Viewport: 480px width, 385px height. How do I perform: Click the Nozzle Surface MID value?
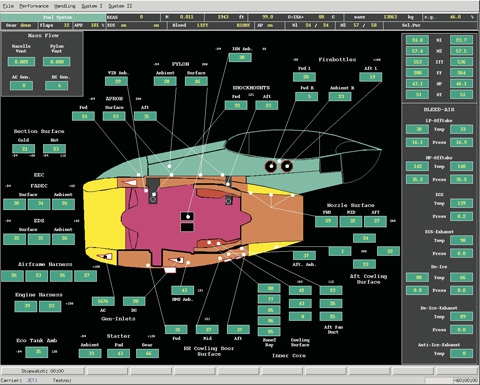pyautogui.click(x=351, y=221)
